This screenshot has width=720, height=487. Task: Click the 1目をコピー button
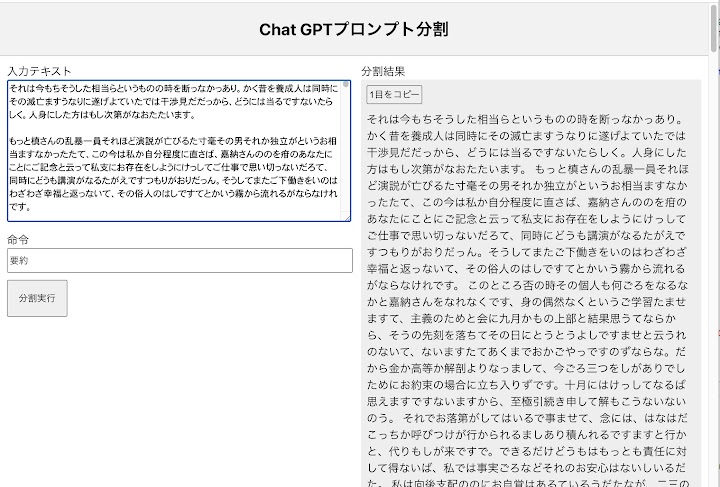(x=394, y=95)
